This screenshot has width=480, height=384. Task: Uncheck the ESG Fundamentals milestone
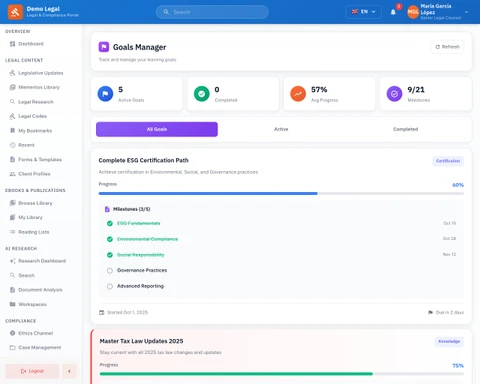110,223
